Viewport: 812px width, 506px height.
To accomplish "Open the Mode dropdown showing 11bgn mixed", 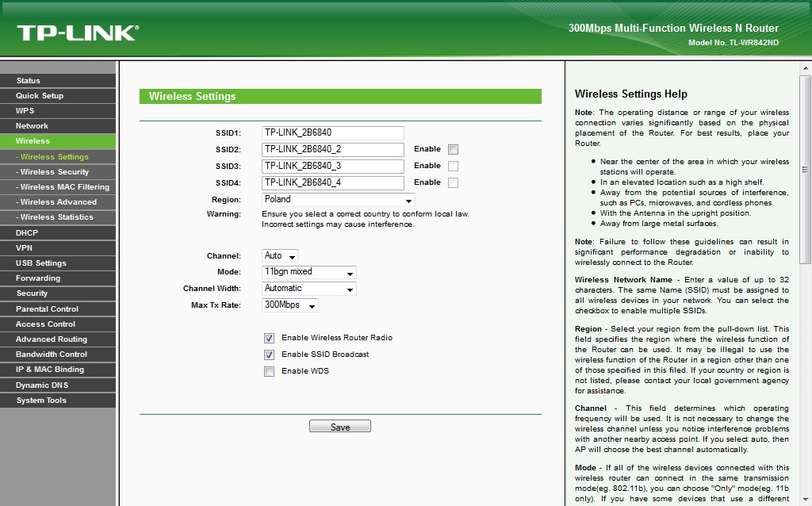I will click(309, 272).
